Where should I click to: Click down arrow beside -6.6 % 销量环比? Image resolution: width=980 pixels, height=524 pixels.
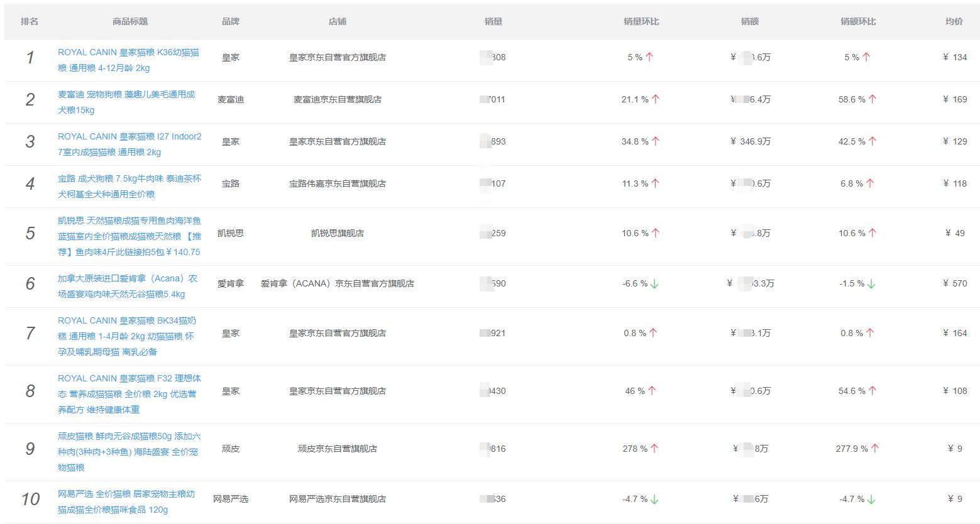click(654, 284)
